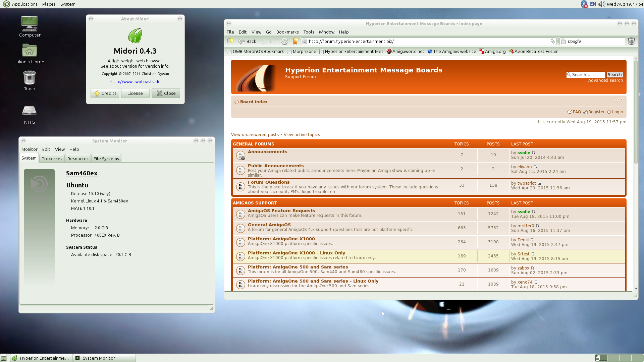Open the Monitor menu in System Monitor
Screen dimensions: 644x362
(29, 149)
